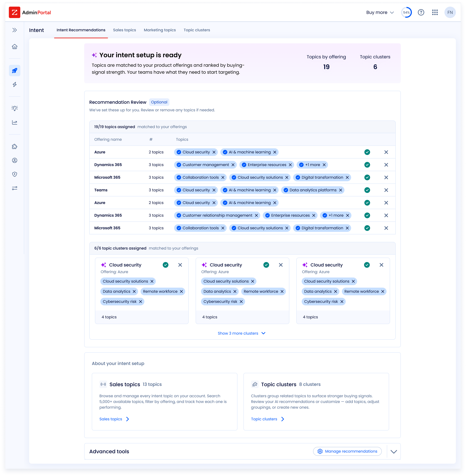Viewport: 466px width, 476px height.
Task: Toggle blue check on Teams AI & machine learning chip
Action: [225, 190]
